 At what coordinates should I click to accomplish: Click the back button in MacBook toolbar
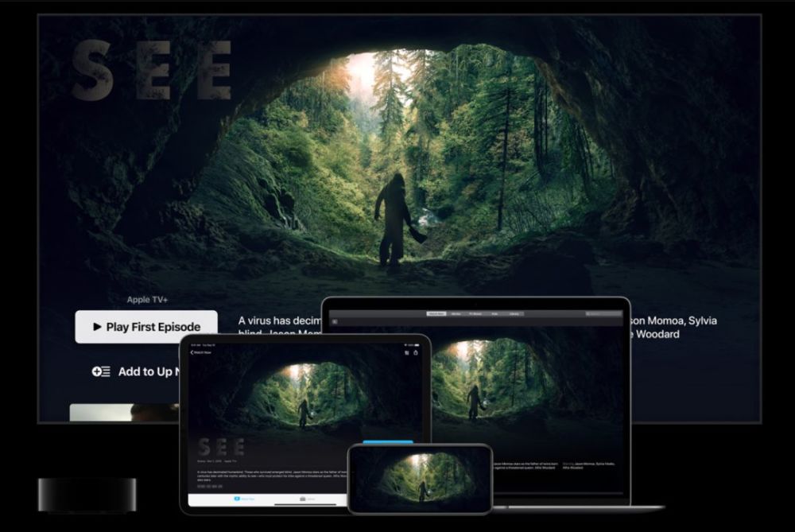click(335, 321)
